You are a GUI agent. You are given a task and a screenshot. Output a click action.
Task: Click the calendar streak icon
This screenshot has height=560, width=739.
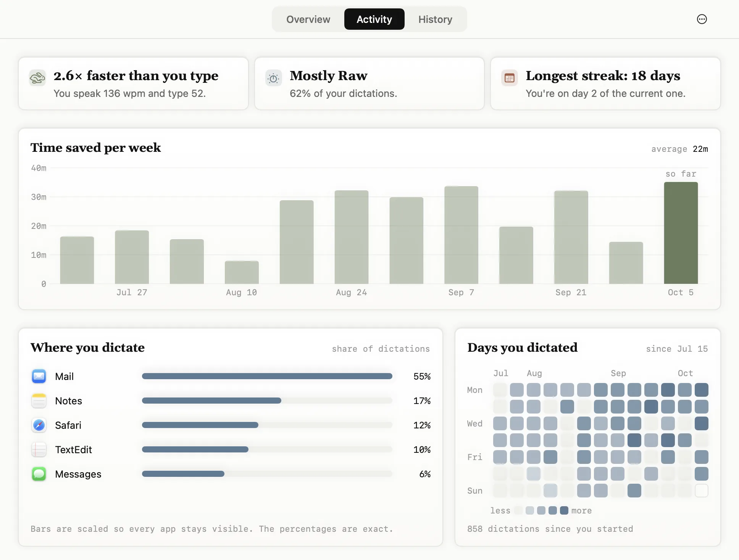click(x=509, y=78)
